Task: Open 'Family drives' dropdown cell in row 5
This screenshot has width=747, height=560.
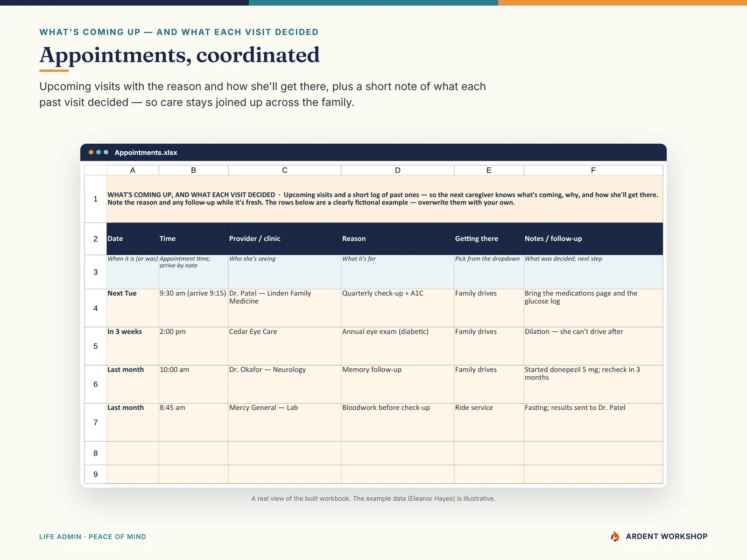Action: pos(489,346)
